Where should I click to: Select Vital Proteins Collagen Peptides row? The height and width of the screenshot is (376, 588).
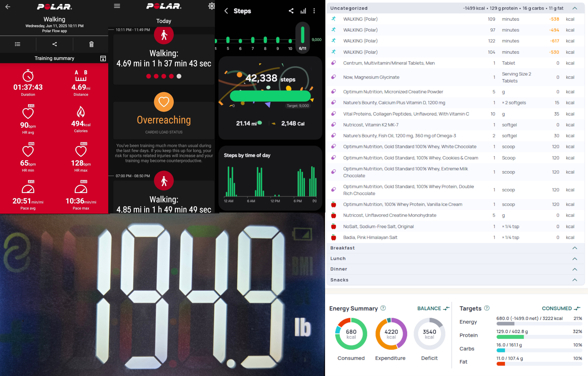[455, 114]
